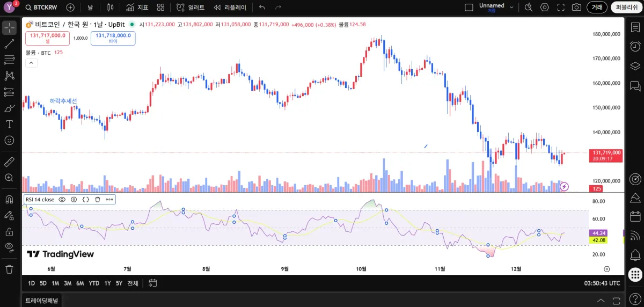The width and height of the screenshot is (644, 307).
Task: Open RSI more options menu
Action: [109, 199]
